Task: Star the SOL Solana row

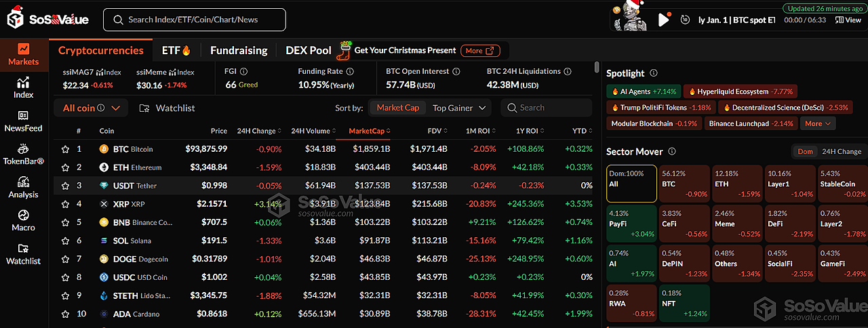Action: pos(65,241)
